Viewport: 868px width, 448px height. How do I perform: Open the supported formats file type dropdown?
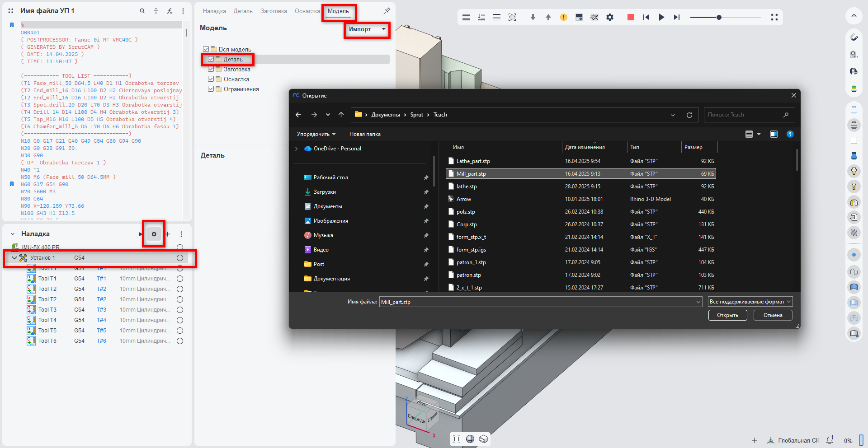[750, 302]
